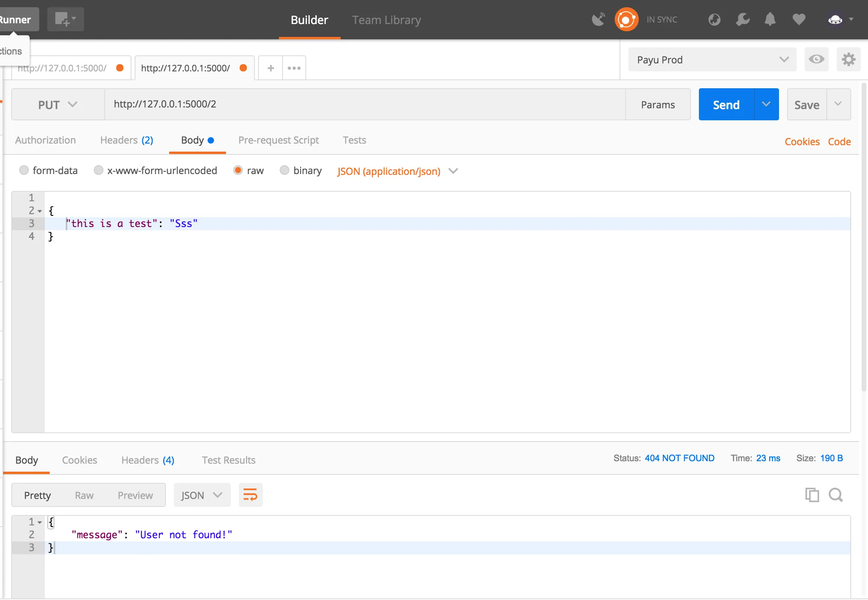Open response Headers (4) tab
Viewport: 868px width, 600px height.
147,460
